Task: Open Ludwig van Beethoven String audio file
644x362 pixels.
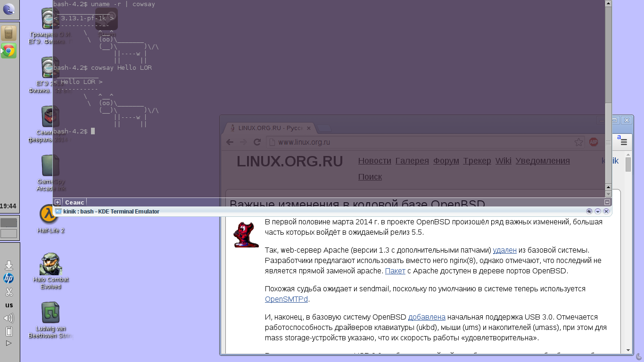Action: (x=50, y=320)
